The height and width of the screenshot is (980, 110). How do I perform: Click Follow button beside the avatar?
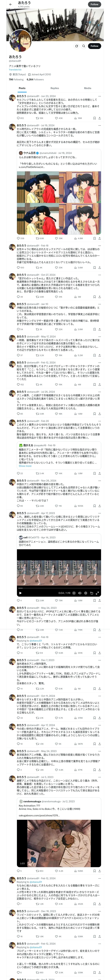click(x=94, y=46)
